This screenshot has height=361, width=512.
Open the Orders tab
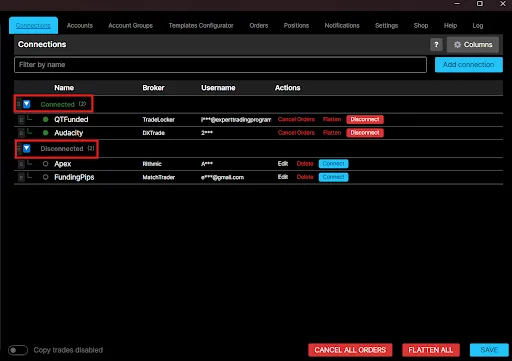[x=259, y=25]
